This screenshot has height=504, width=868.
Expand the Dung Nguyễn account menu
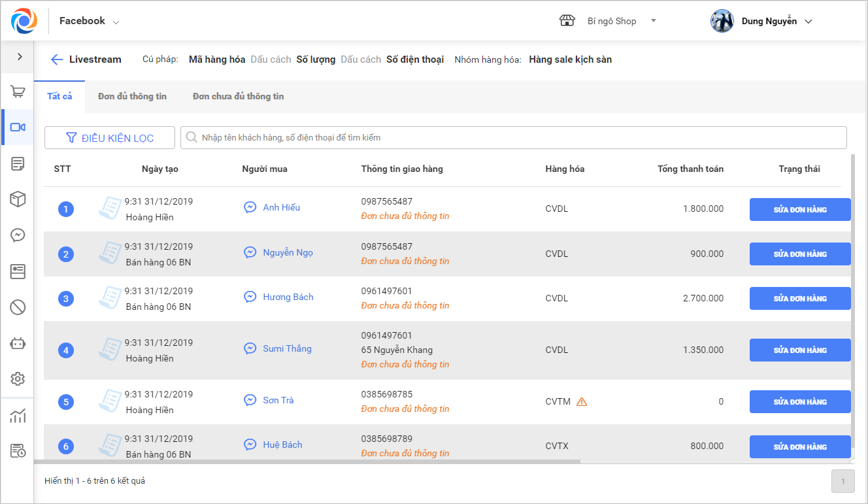click(x=762, y=21)
